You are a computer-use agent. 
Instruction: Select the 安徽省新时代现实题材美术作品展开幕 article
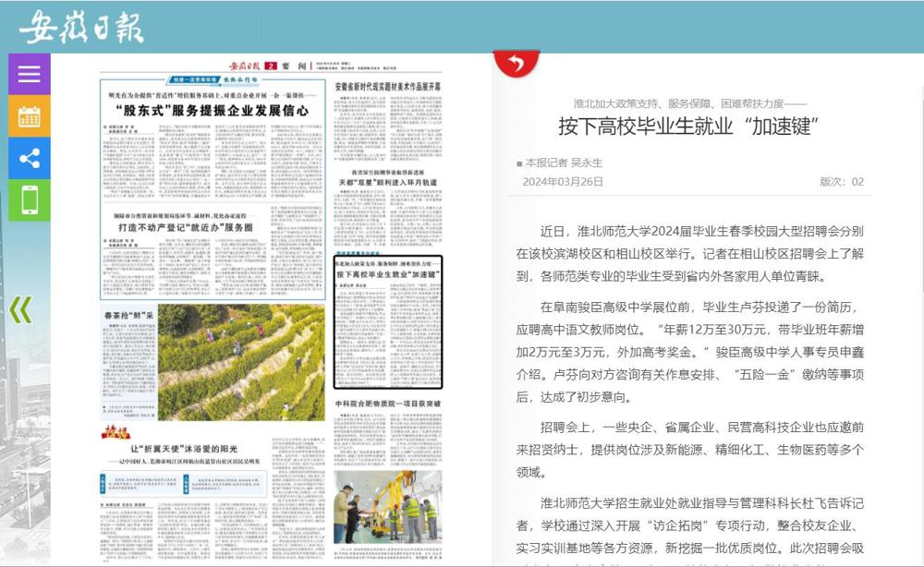pyautogui.click(x=387, y=86)
